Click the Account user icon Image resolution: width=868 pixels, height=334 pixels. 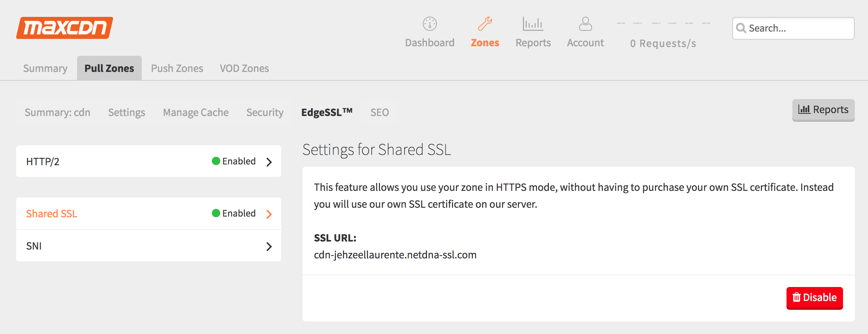pos(585,24)
